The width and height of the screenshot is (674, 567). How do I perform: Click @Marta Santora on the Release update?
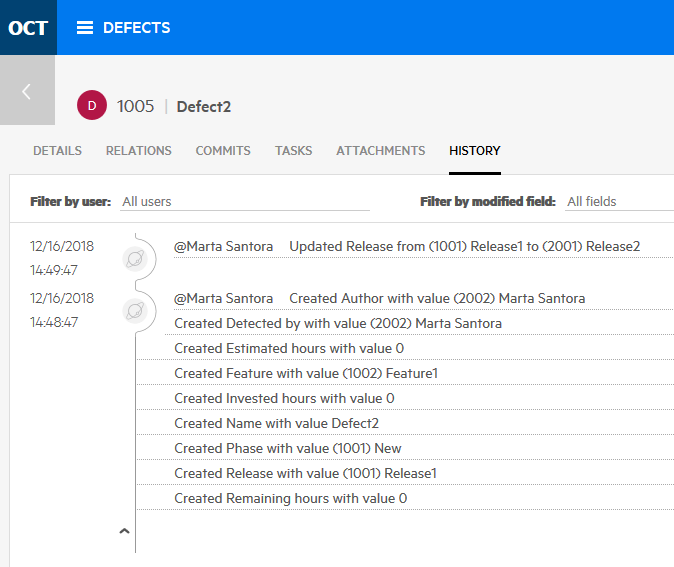223,246
